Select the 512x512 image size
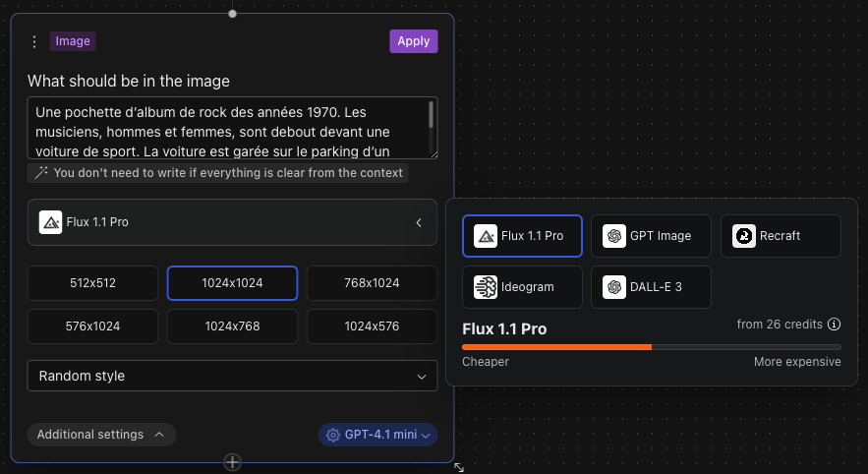Viewport: 868px width, 474px height. coord(92,283)
